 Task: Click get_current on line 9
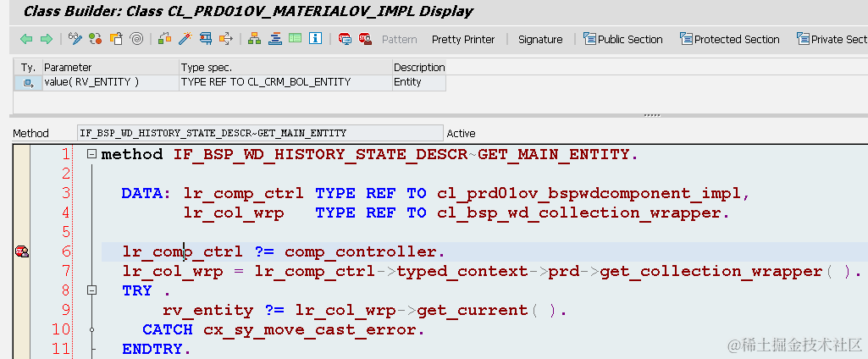pyautogui.click(x=473, y=311)
